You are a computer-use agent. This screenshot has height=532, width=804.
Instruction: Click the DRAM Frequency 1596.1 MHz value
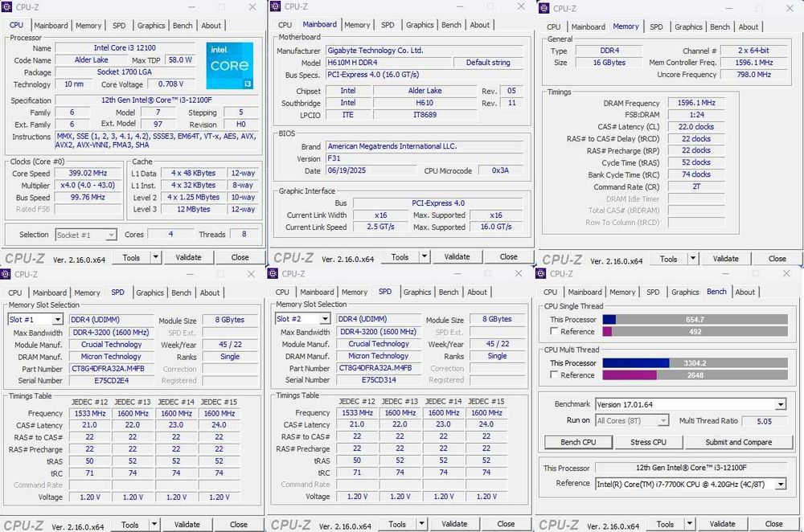point(695,103)
